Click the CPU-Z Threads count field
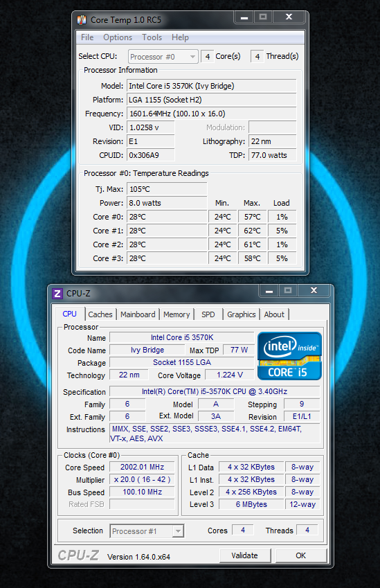The image size is (380, 588). click(x=307, y=530)
